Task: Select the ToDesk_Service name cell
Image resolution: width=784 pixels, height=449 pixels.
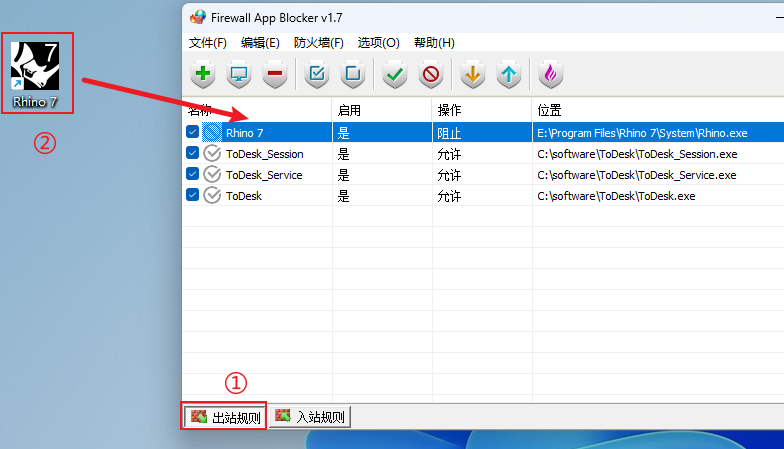Action: [x=264, y=175]
